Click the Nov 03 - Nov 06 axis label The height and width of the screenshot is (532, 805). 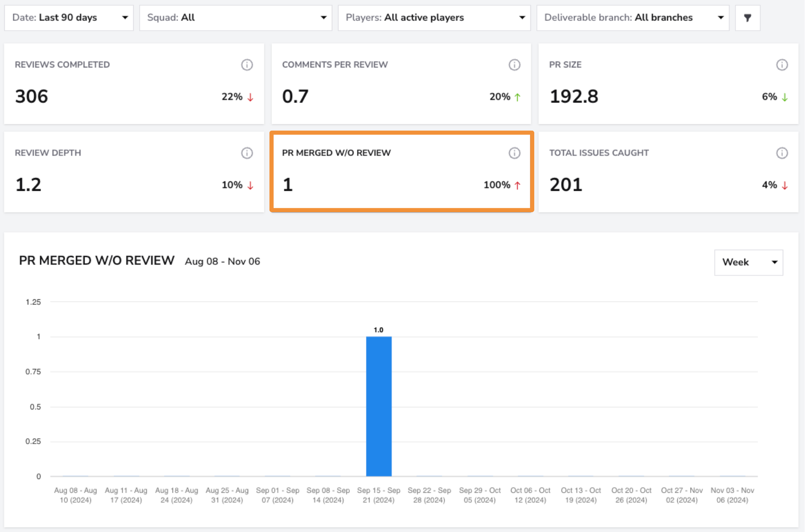tap(732, 495)
